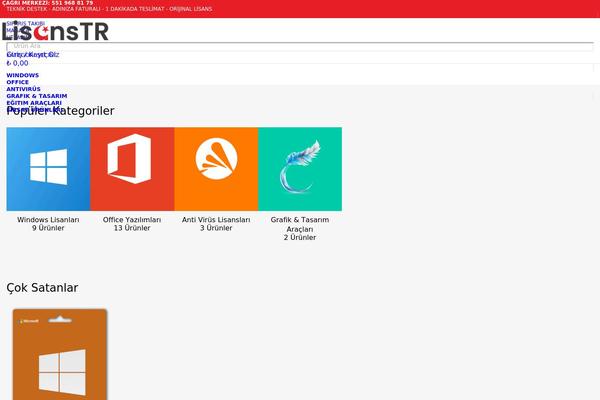Image resolution: width=600 pixels, height=400 pixels.
Task: Click the SİPARİŞ TAKİBİ link
Action: pos(26,24)
